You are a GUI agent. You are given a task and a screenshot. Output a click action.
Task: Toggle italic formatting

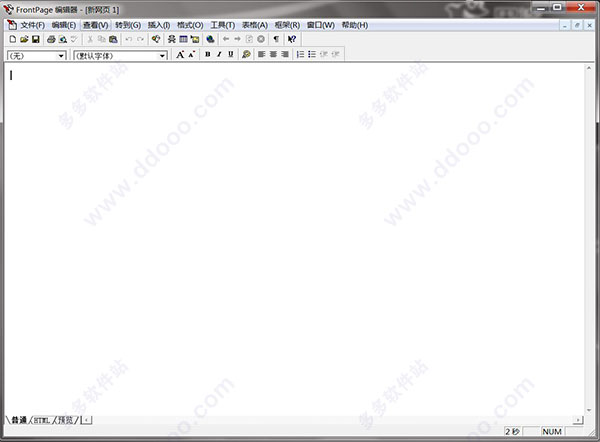[219, 54]
